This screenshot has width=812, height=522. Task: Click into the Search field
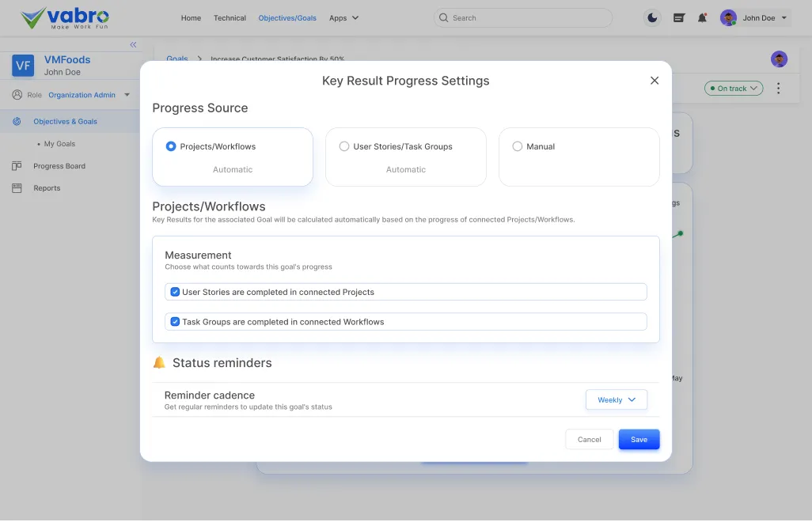point(523,18)
